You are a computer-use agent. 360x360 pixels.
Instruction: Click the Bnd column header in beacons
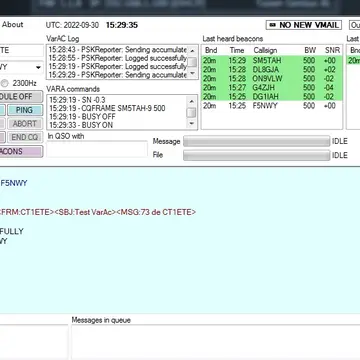click(x=211, y=50)
